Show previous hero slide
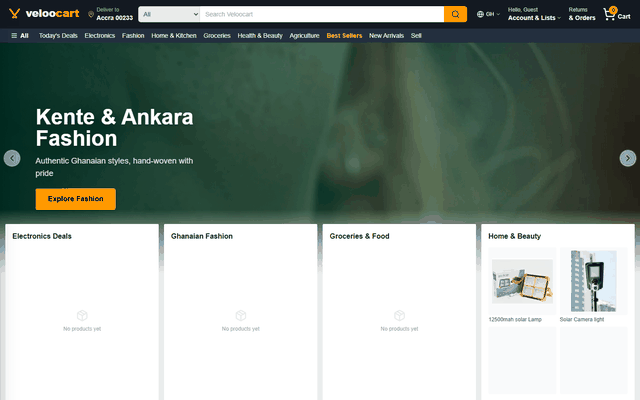Viewport: 640px width, 400px height. [12, 158]
